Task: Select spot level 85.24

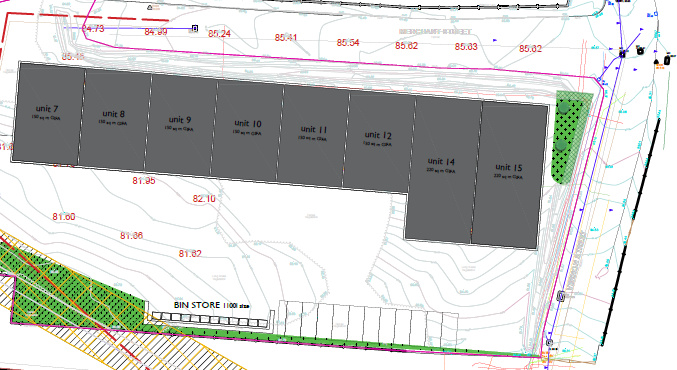Action: pyautogui.click(x=219, y=34)
